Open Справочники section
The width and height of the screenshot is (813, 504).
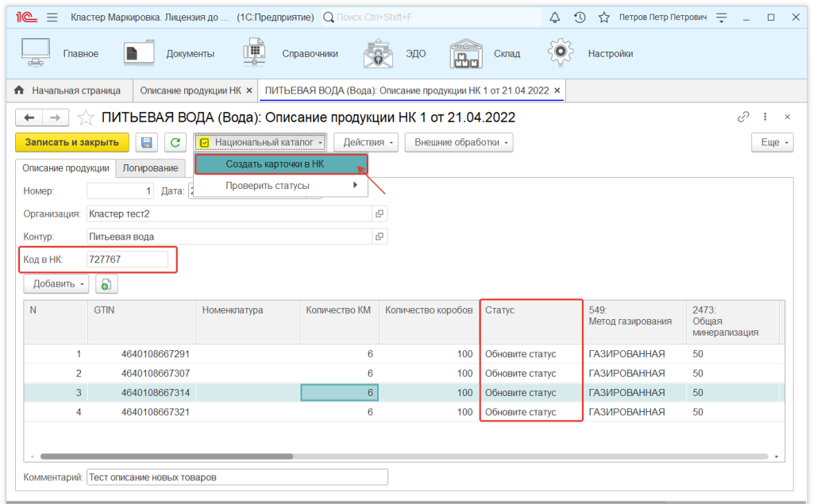(291, 53)
